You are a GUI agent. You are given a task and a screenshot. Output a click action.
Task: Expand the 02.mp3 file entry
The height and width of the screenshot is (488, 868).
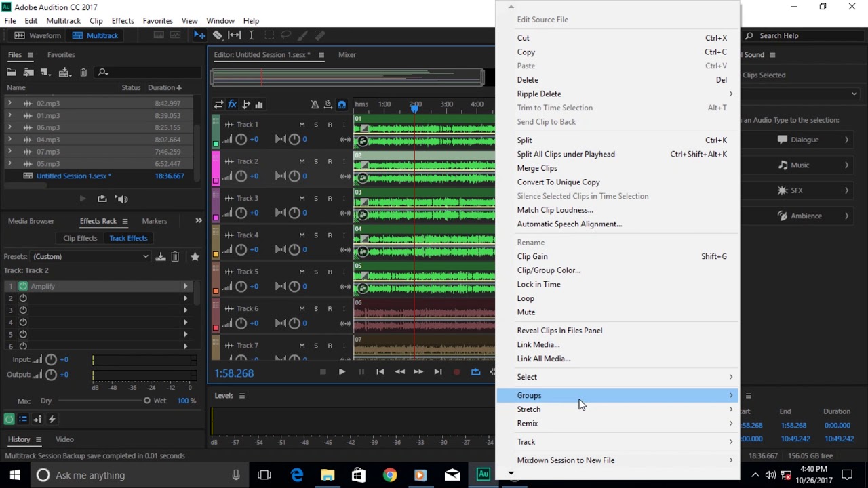[x=9, y=103]
